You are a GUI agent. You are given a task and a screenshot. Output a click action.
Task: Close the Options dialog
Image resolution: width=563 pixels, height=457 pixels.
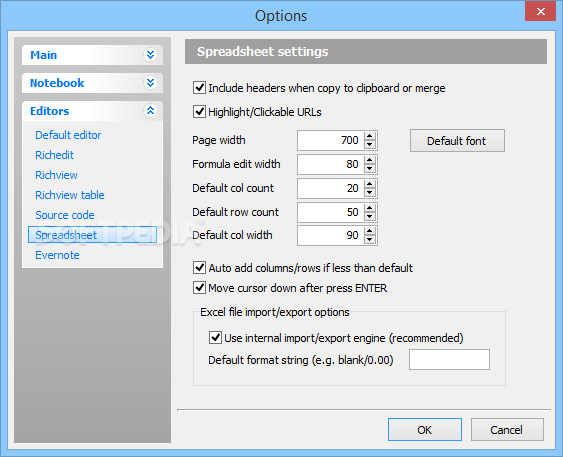point(540,11)
